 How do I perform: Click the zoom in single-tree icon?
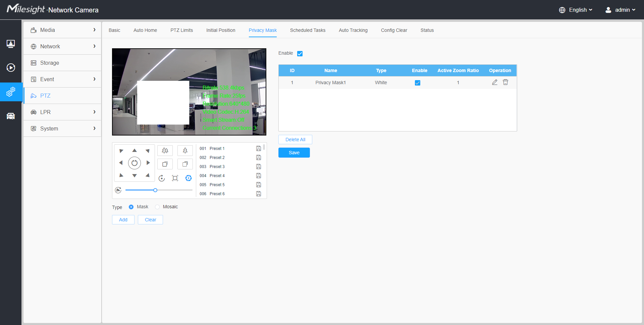[185, 151]
